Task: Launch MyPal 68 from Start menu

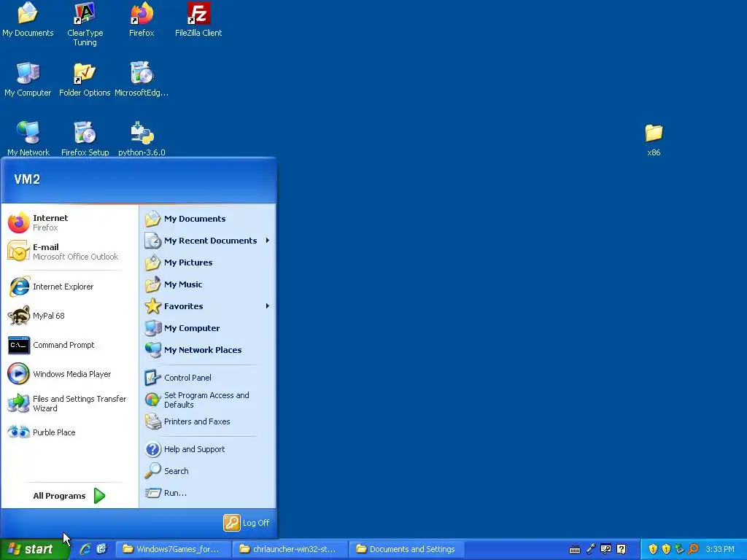Action: [x=69, y=316]
